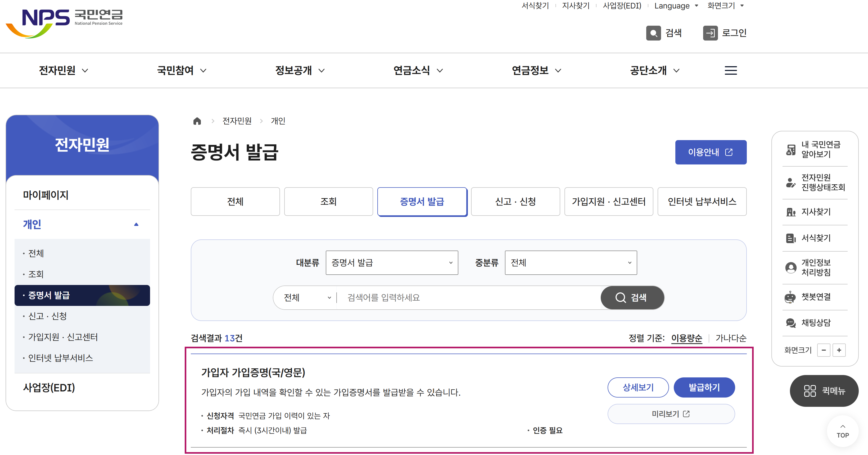Decrease screen size with minus button

coord(824,350)
